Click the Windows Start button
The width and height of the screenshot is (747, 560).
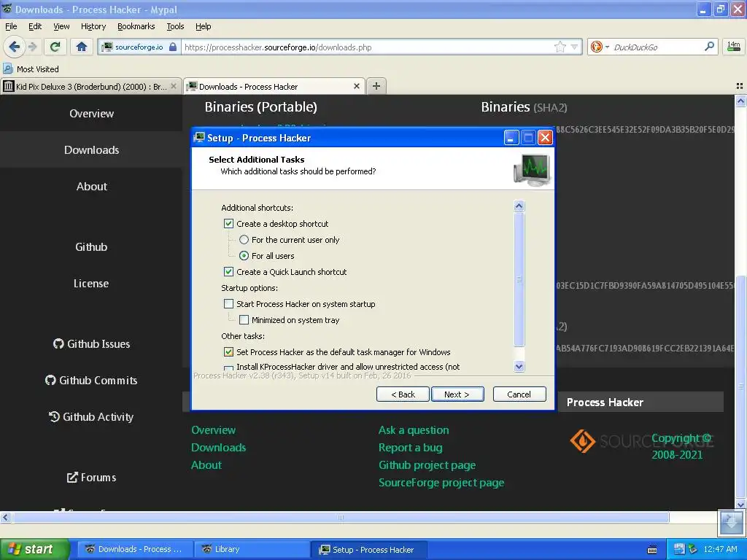34,549
